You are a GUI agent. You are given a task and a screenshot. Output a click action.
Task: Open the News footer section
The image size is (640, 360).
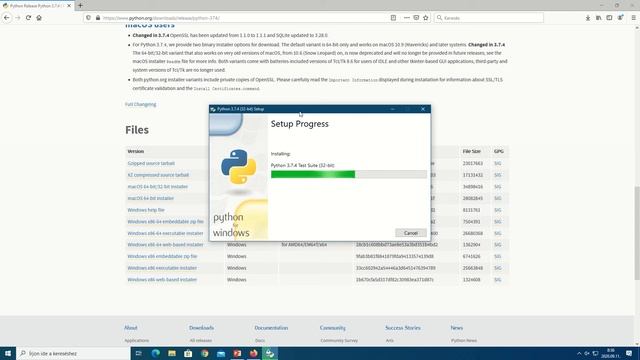[457, 328]
